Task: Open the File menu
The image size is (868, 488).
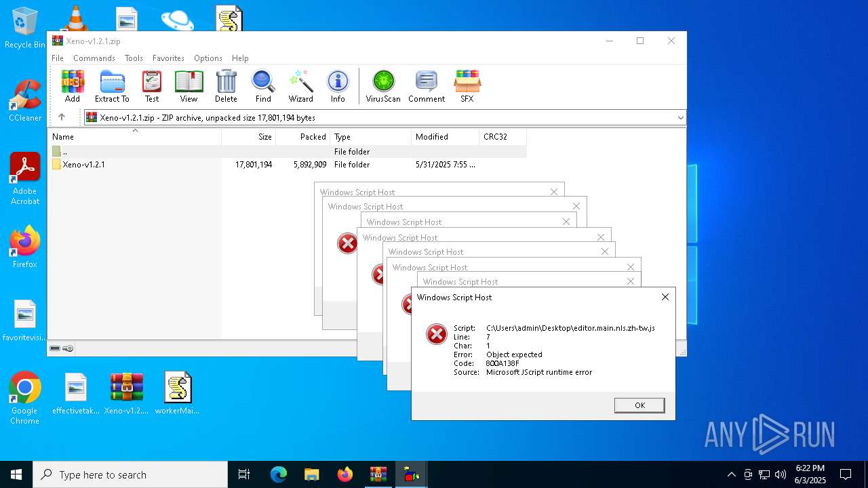Action: [x=58, y=58]
